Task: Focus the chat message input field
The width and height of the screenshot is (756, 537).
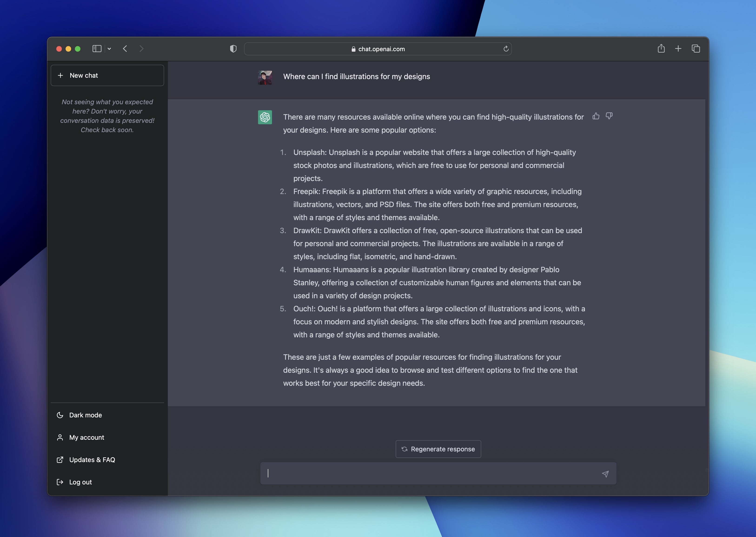Action: [430, 473]
